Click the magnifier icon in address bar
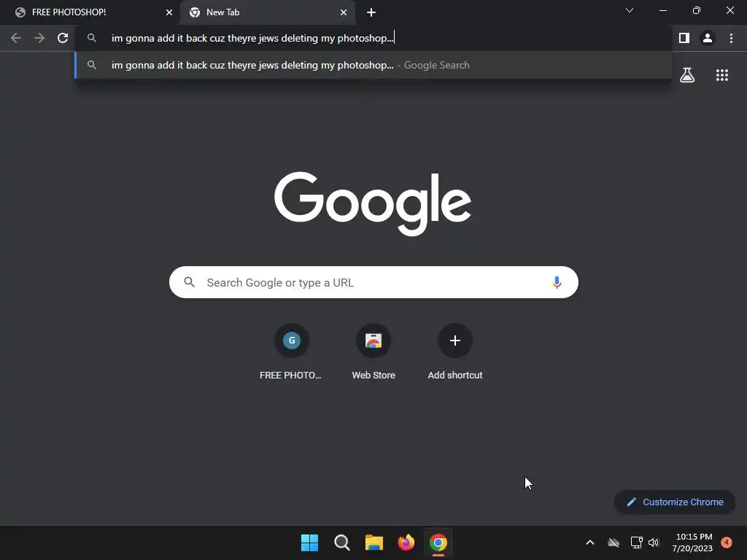 click(x=92, y=38)
